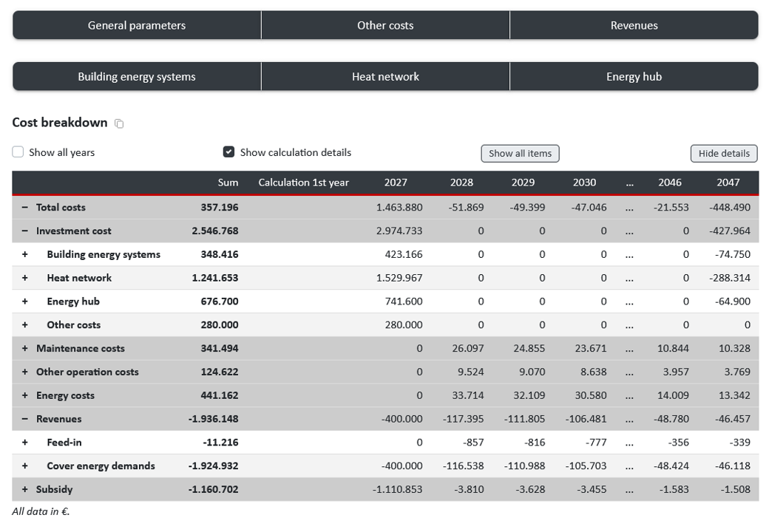Click the 2027 column header
769x532 pixels.
coord(396,183)
